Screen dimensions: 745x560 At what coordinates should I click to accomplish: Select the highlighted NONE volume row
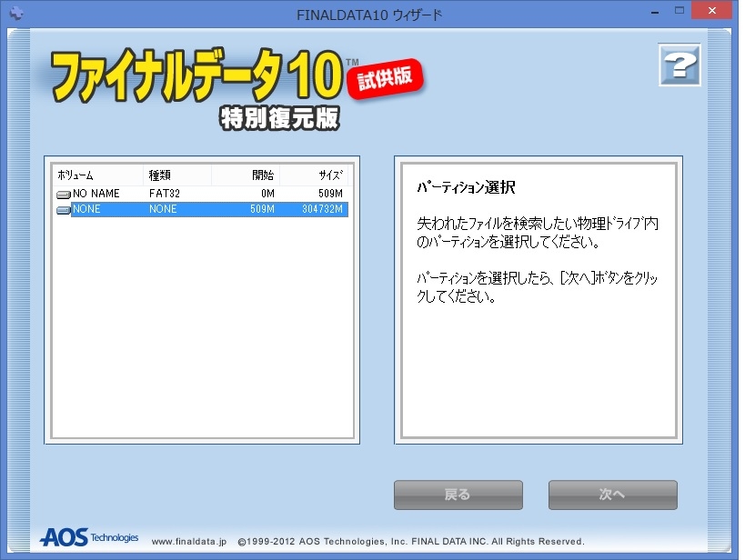[203, 209]
